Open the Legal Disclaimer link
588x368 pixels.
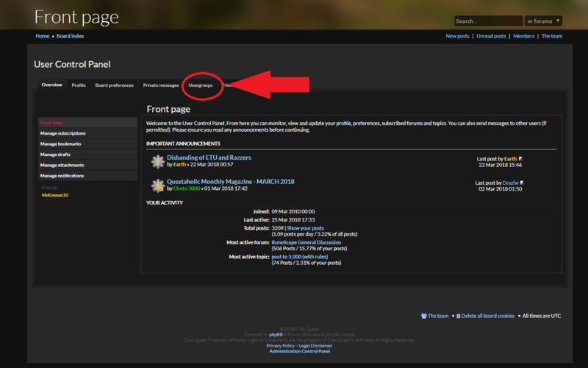(x=315, y=345)
